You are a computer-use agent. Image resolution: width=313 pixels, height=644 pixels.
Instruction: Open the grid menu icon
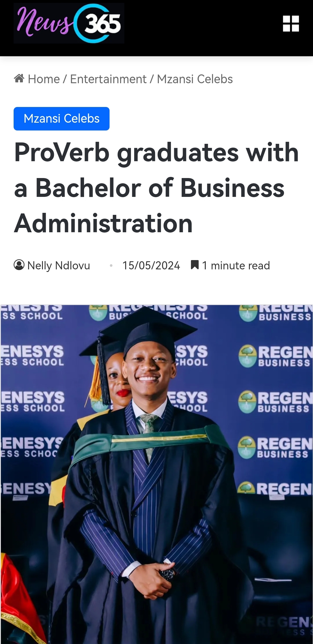pos(291,23)
